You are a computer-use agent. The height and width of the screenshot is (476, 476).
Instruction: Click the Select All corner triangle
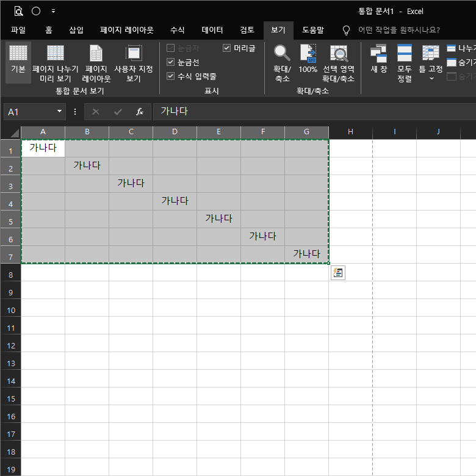click(13, 132)
